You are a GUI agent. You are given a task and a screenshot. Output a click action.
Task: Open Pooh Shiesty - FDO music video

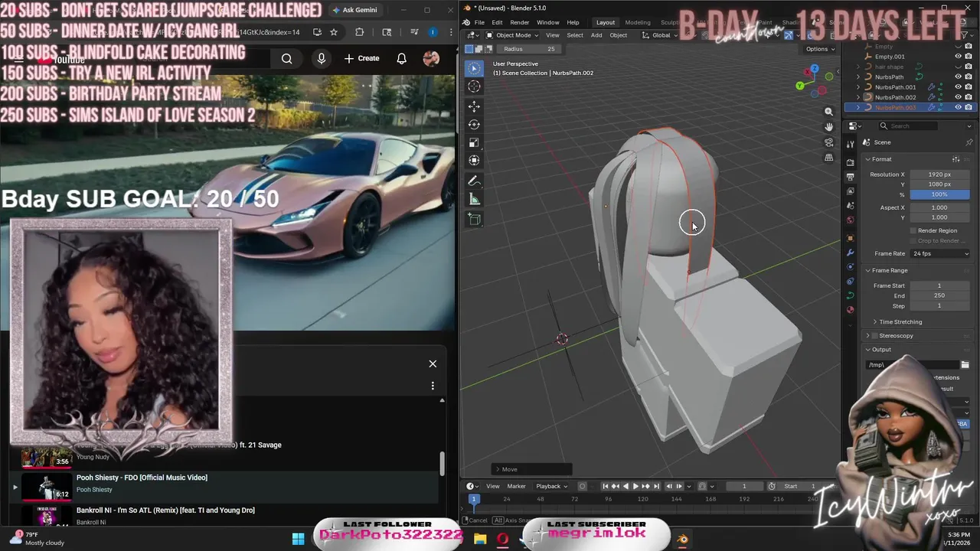(x=142, y=478)
